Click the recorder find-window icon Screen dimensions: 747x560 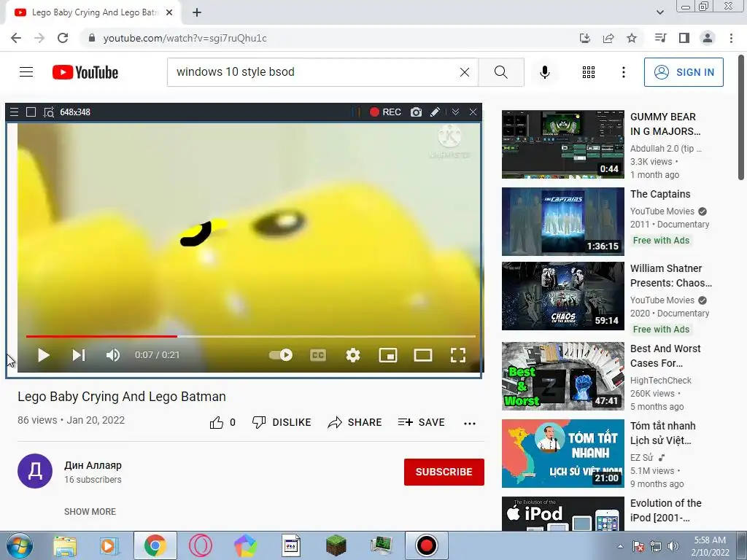coord(49,112)
